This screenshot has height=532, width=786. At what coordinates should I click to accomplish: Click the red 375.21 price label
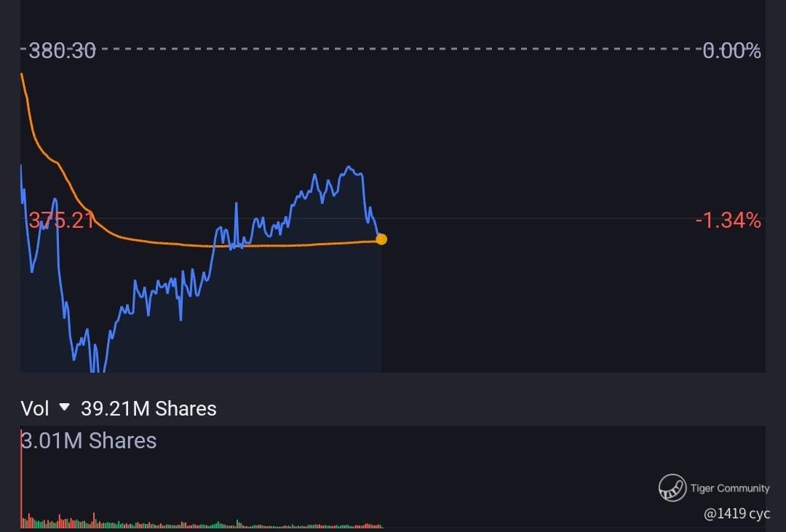click(x=61, y=221)
